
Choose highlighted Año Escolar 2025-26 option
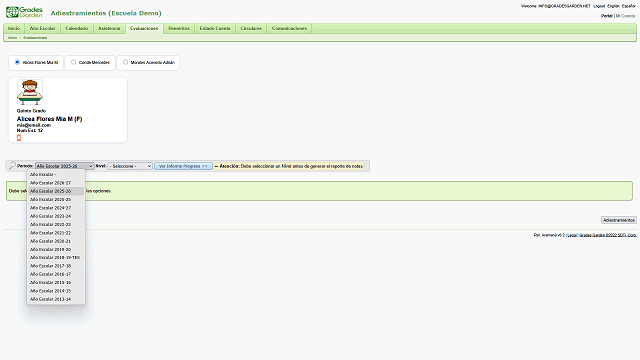coord(56,191)
